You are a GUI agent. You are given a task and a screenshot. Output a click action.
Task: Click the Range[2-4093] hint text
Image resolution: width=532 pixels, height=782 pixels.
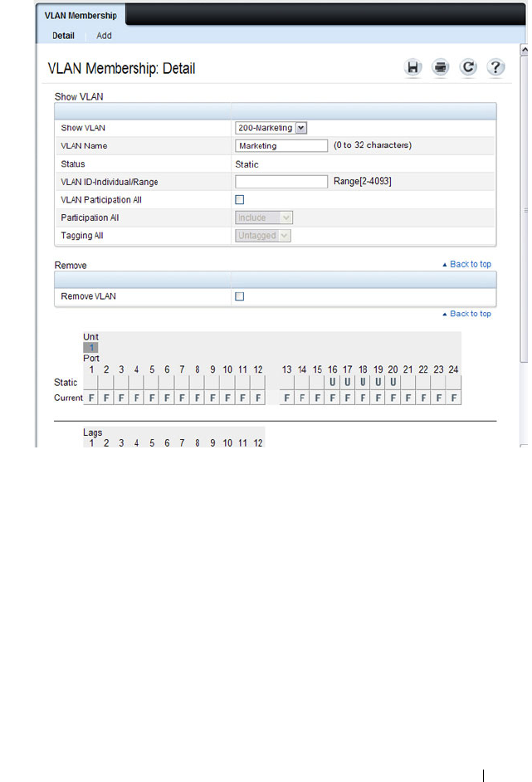tap(363, 181)
